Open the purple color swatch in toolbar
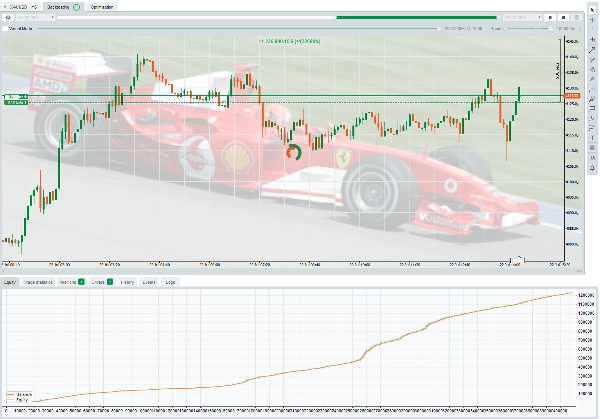Image resolution: width=600 pixels, height=419 pixels. coord(592,148)
